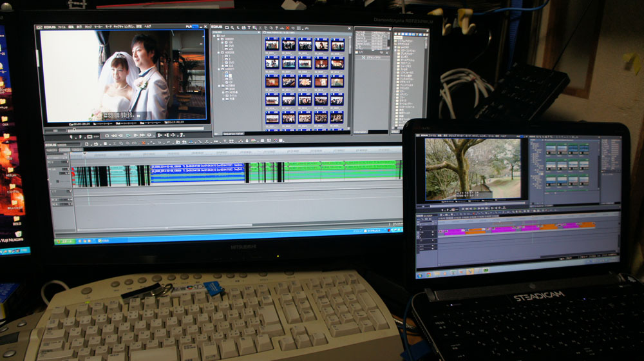
Task: Play the clip in the main EDIUS preview
Action: click(x=128, y=135)
